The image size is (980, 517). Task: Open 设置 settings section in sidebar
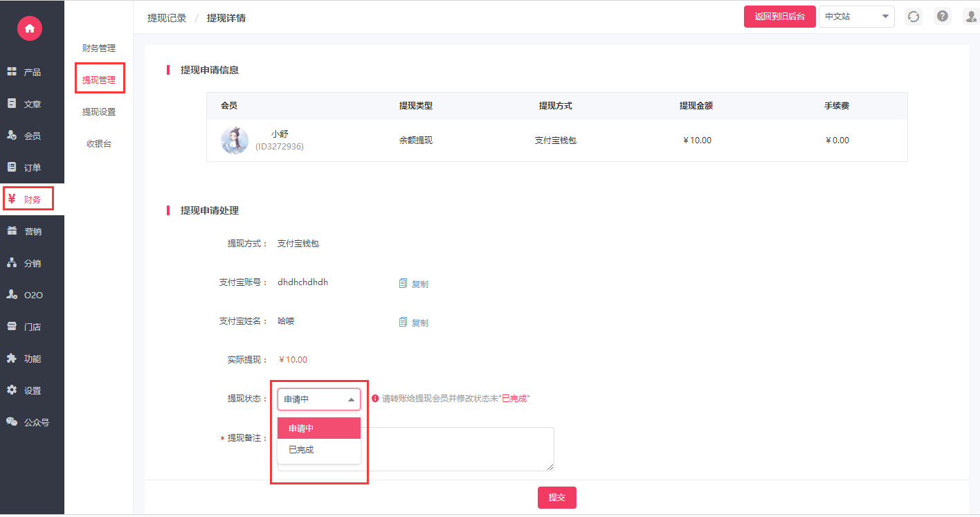click(x=32, y=390)
